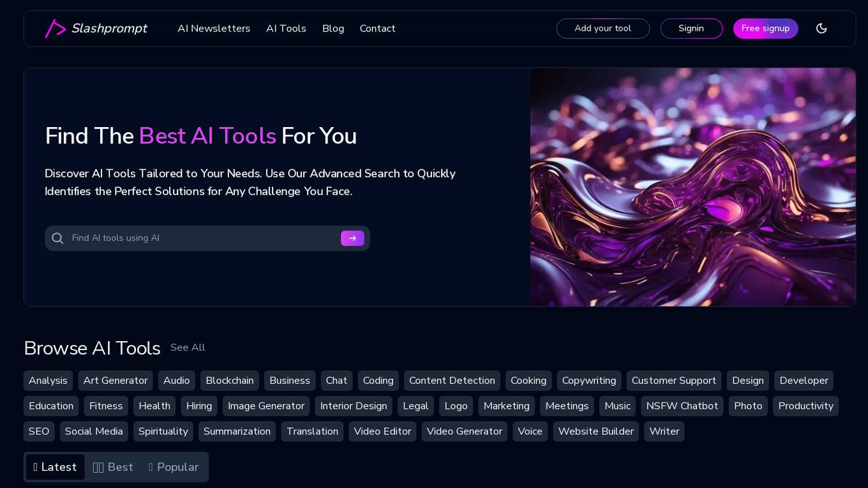Select the Spirituality category tag

163,432
